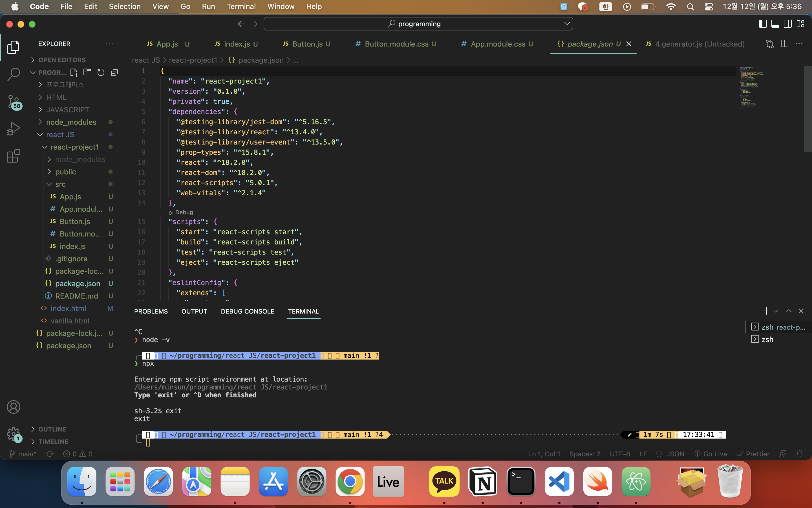Expand the HTML folder
Viewport: 812px width, 508px height.
(x=56, y=97)
